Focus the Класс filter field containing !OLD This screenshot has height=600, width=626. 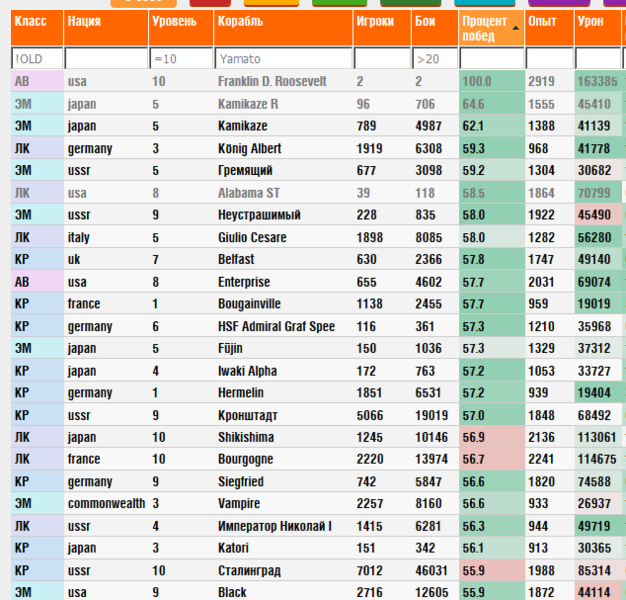pyautogui.click(x=36, y=59)
